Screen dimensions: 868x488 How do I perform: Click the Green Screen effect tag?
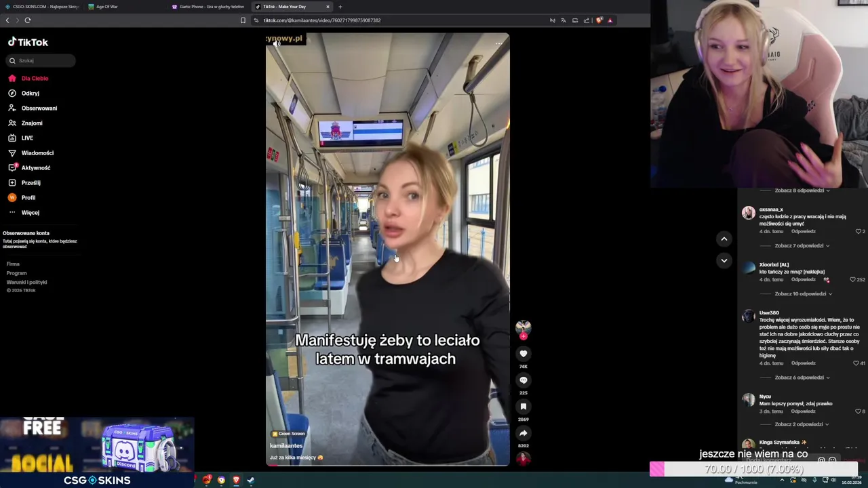pyautogui.click(x=288, y=434)
